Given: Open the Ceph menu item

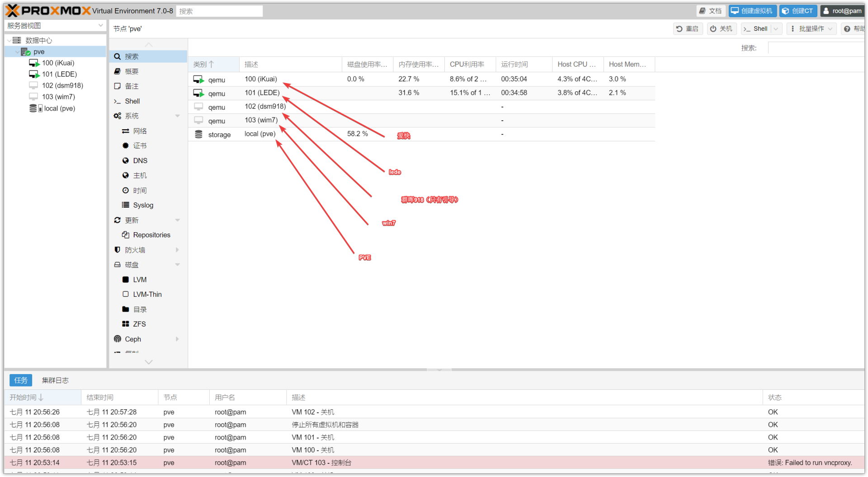Looking at the screenshot, I should pyautogui.click(x=133, y=339).
